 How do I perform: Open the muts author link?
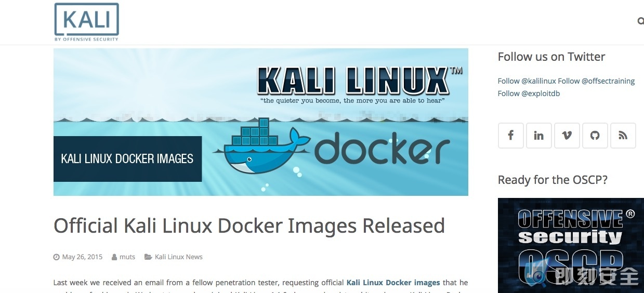coord(127,257)
